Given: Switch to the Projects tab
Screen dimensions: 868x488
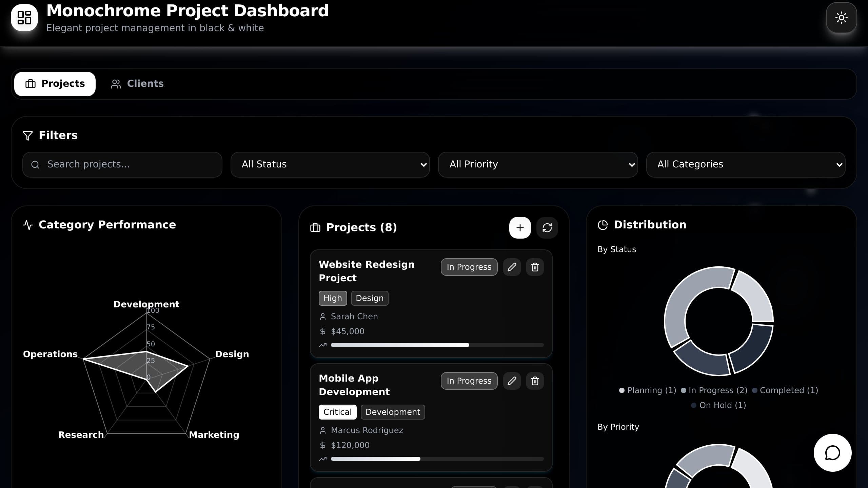Looking at the screenshot, I should tap(55, 84).
